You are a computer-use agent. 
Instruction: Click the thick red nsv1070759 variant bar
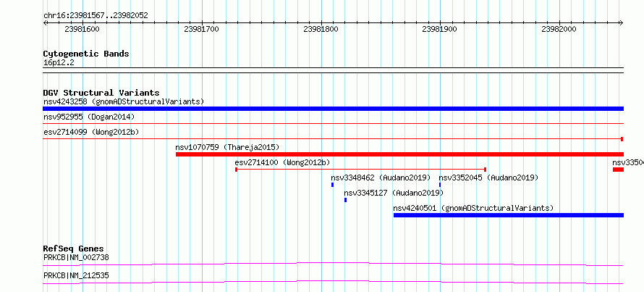tap(399, 154)
